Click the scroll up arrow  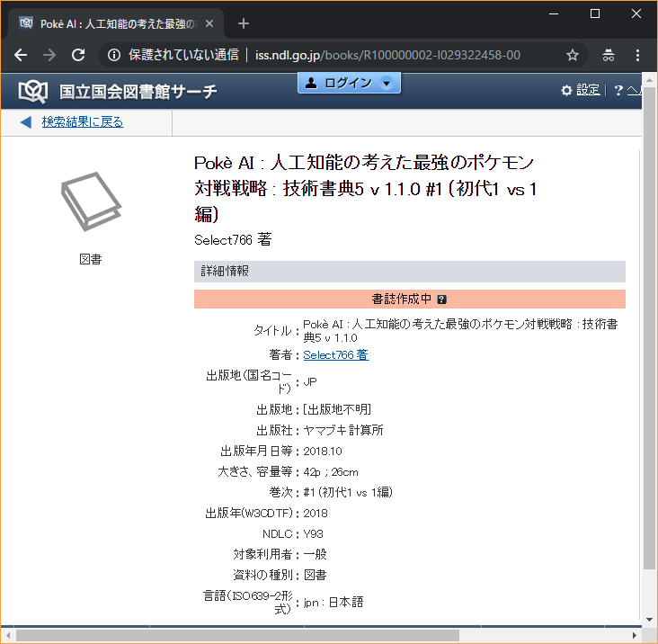pos(649,80)
